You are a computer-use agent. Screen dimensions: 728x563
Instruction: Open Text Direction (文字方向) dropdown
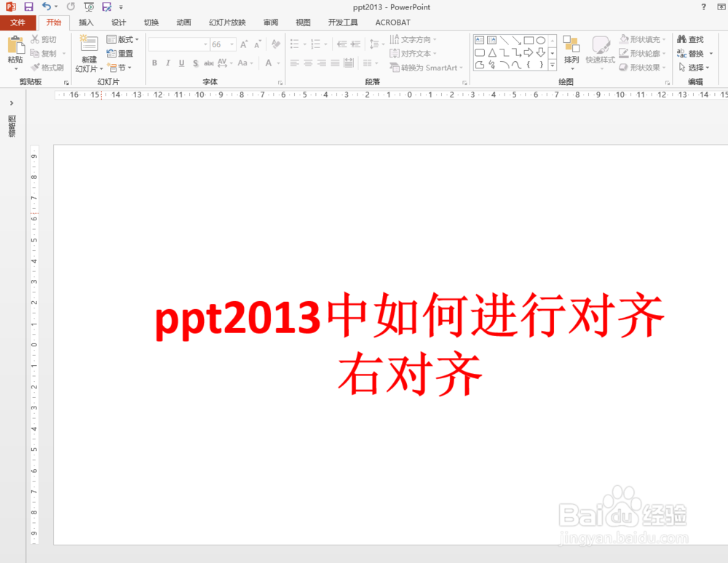pyautogui.click(x=414, y=39)
